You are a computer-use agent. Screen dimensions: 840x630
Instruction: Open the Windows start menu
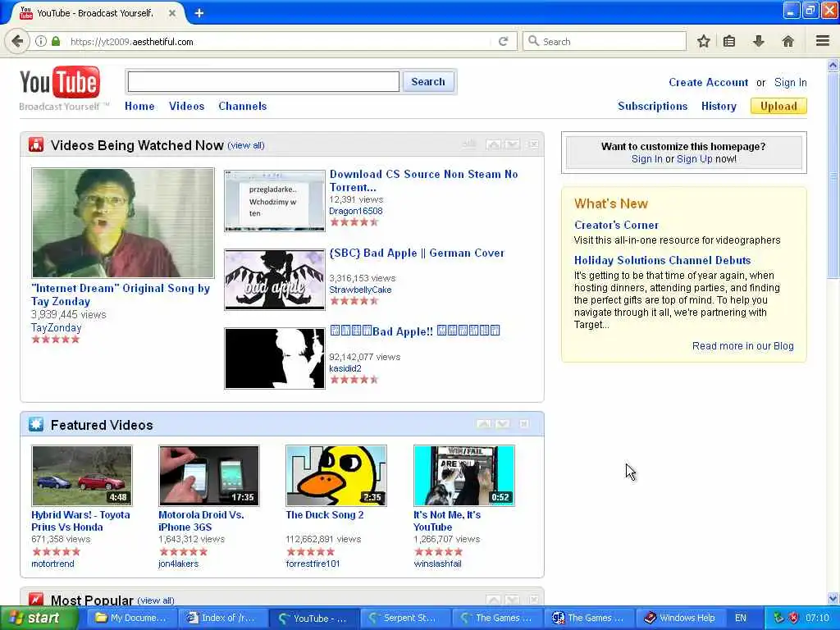pyautogui.click(x=39, y=618)
